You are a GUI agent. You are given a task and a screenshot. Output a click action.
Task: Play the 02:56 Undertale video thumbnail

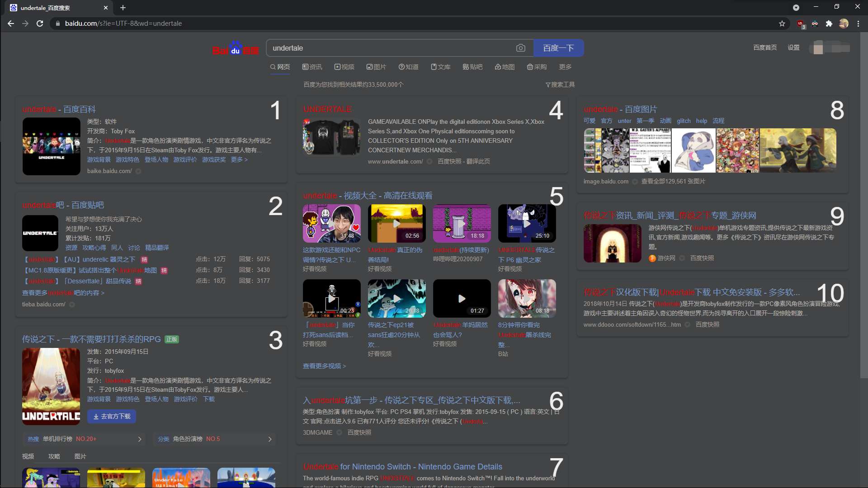(x=396, y=223)
